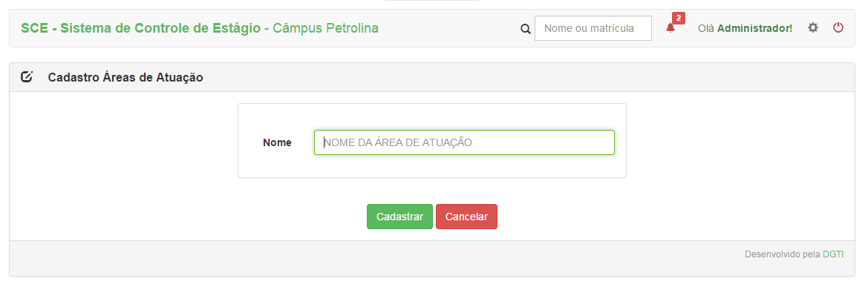Click the magnifying glass search icon

(x=526, y=29)
